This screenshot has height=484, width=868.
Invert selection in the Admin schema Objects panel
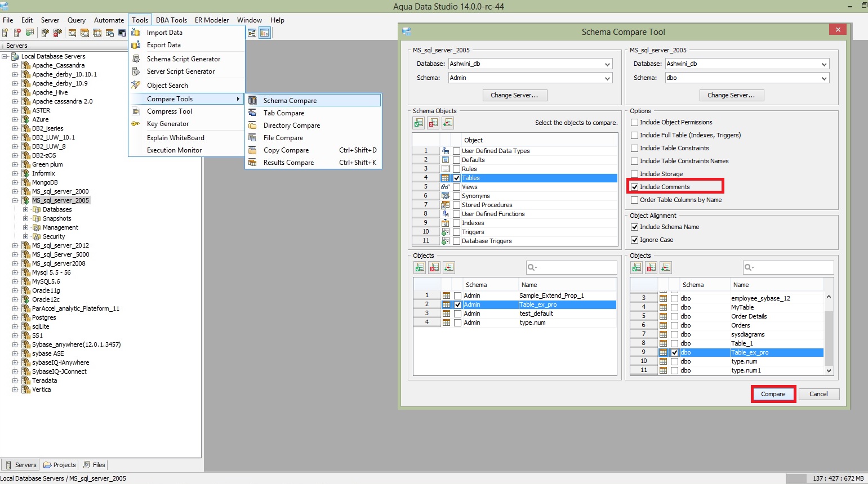click(449, 267)
